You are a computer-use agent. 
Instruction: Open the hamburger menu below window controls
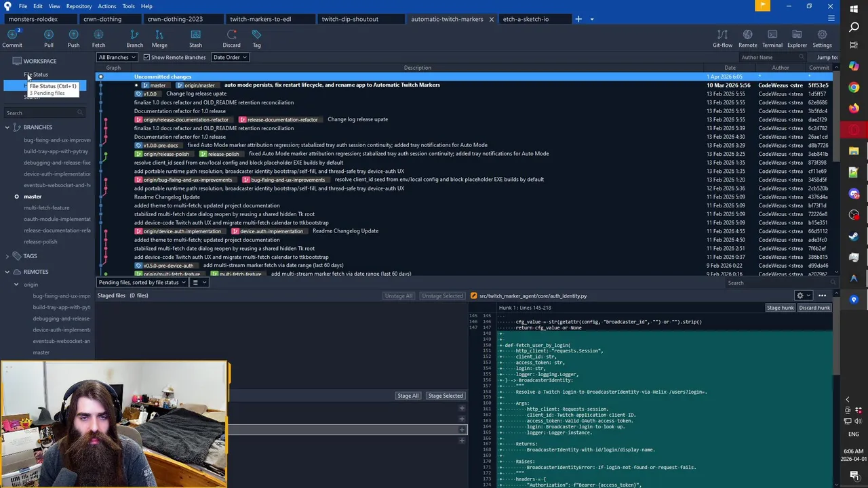(x=830, y=19)
